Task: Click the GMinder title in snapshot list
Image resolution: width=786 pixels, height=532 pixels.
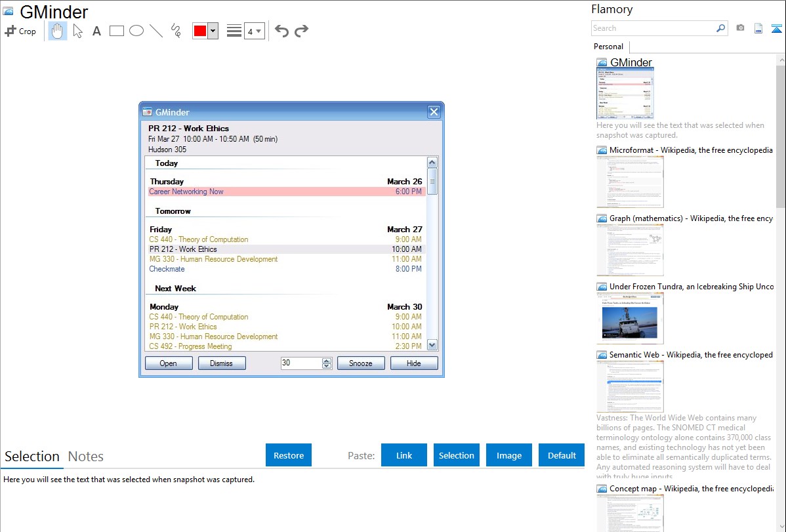Action: click(x=631, y=62)
